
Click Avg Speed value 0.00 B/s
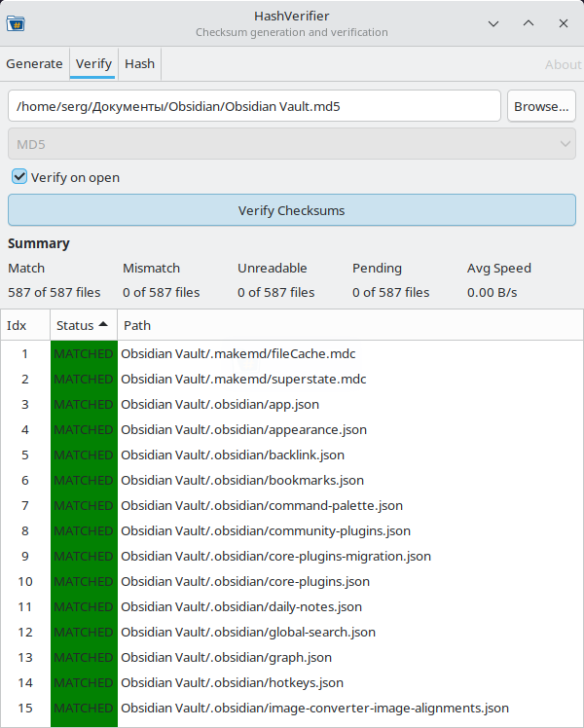(493, 293)
